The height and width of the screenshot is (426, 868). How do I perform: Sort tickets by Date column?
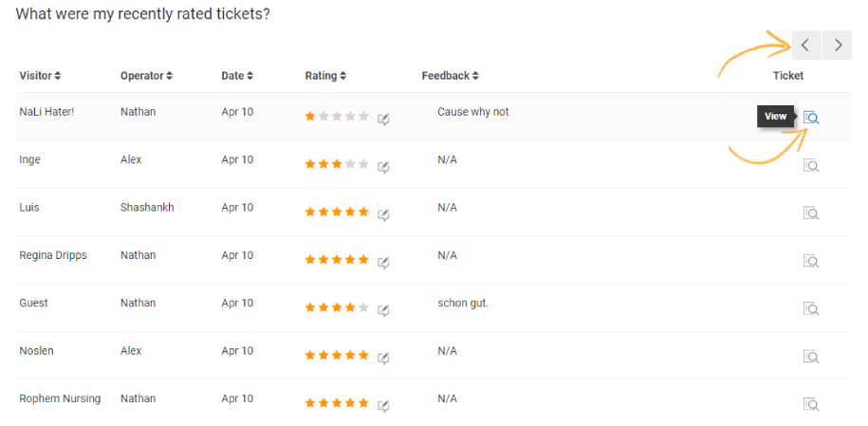tap(237, 76)
